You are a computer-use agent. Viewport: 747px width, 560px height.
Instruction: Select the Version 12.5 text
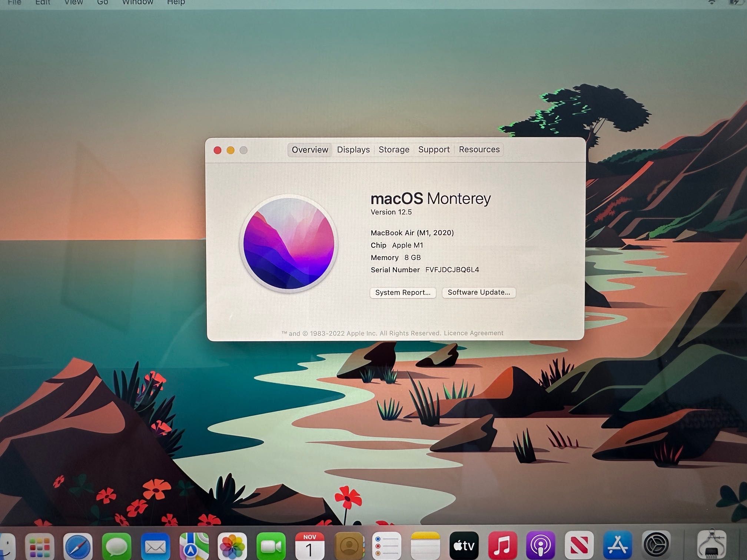pos(391,212)
